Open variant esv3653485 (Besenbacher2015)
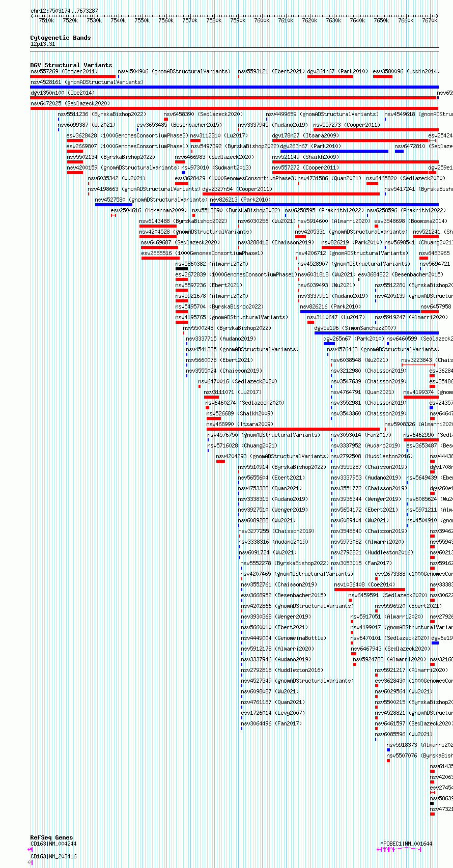Viewport: 453px width, 868px height. point(179,125)
